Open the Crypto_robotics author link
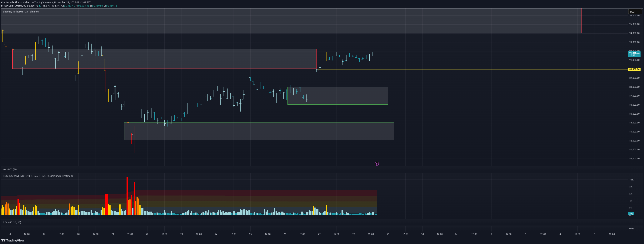The image size is (644, 244). [10, 2]
